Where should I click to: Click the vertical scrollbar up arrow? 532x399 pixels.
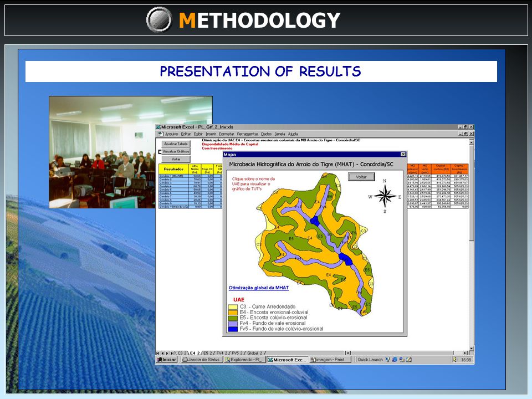click(471, 143)
